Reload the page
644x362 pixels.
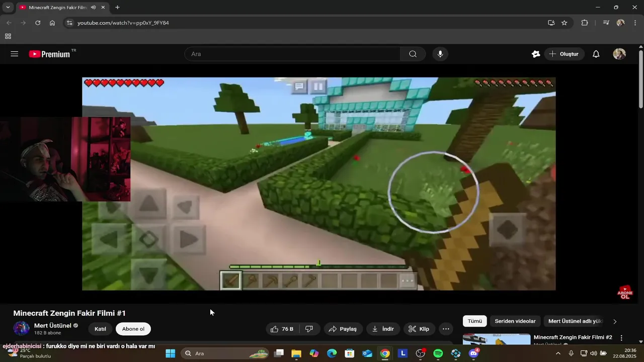point(38,23)
